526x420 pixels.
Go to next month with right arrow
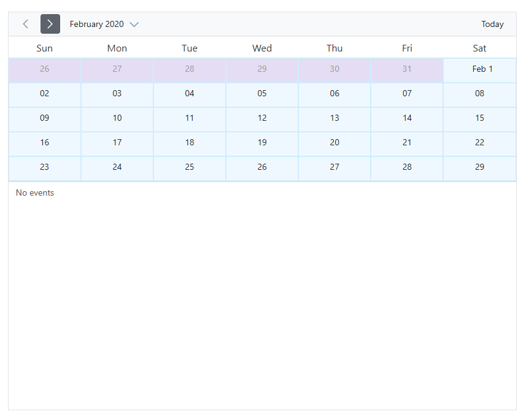(50, 24)
